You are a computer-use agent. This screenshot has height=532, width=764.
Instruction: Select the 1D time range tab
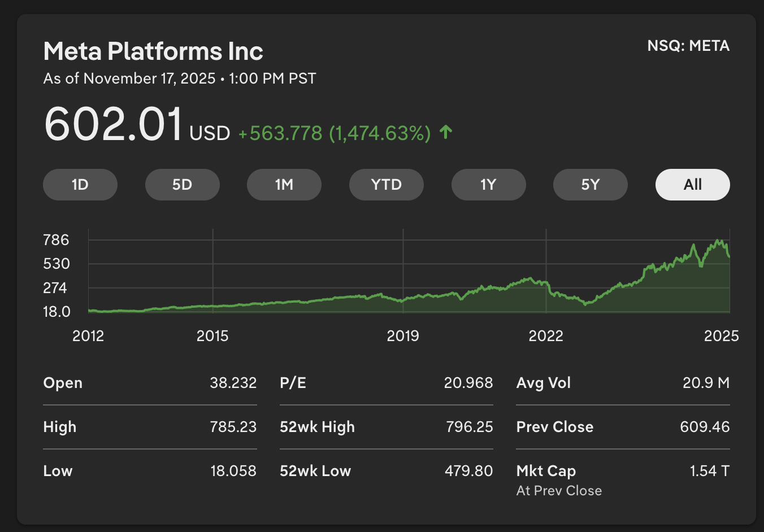pyautogui.click(x=80, y=185)
